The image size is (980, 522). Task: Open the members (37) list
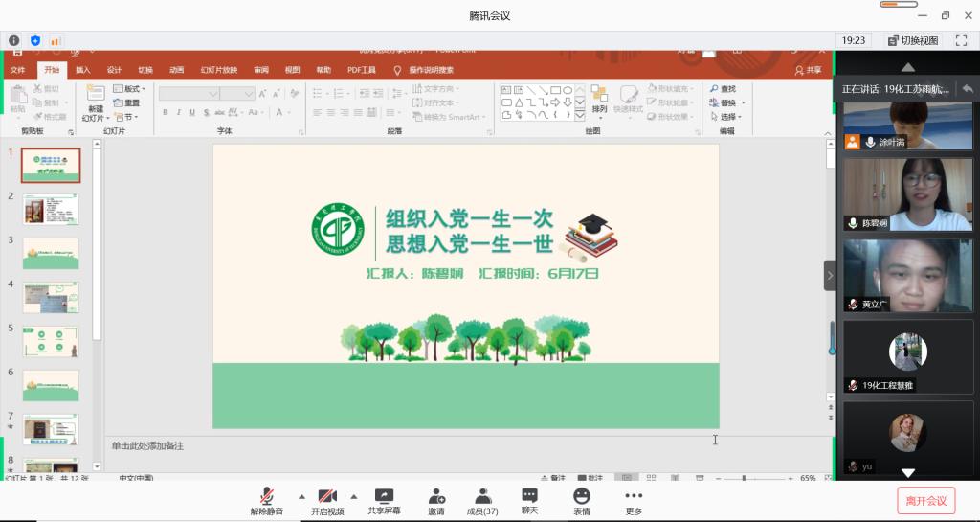point(482,496)
